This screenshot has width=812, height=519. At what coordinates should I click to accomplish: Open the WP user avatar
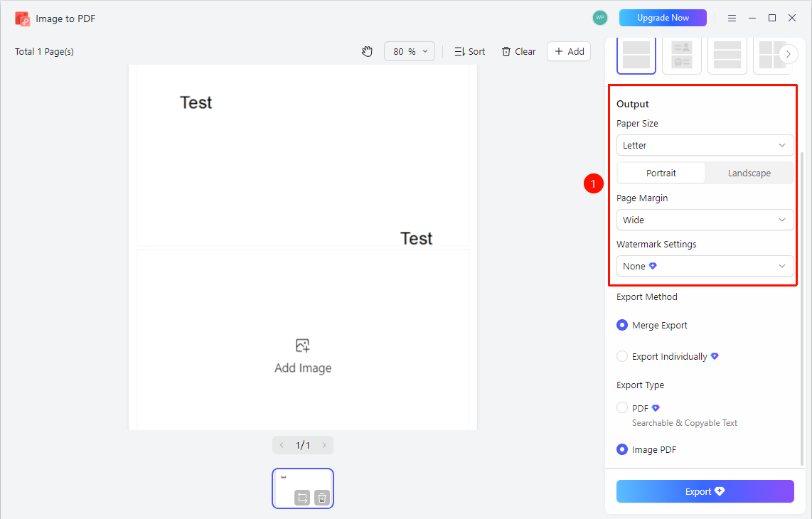(x=599, y=18)
